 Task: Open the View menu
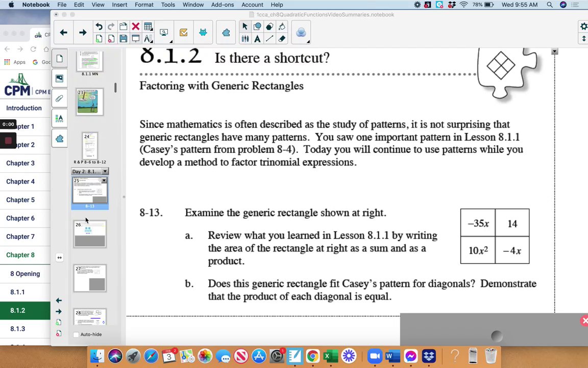click(98, 5)
